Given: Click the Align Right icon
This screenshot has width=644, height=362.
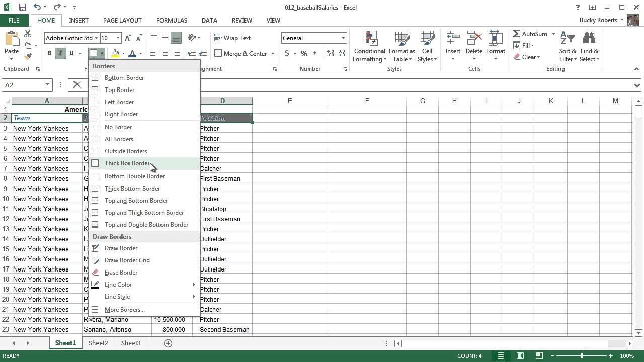Looking at the screenshot, I should coord(176,53).
